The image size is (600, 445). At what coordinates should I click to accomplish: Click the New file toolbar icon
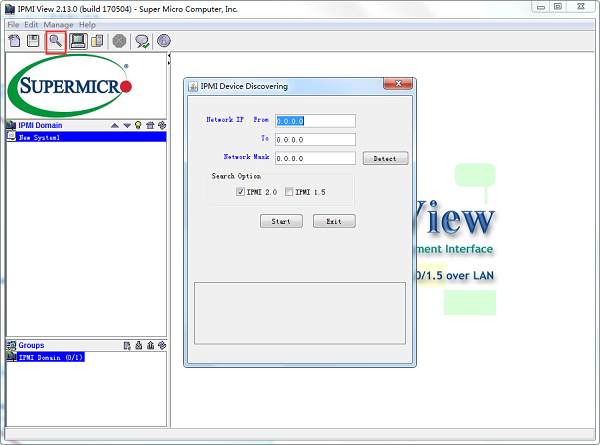click(15, 41)
